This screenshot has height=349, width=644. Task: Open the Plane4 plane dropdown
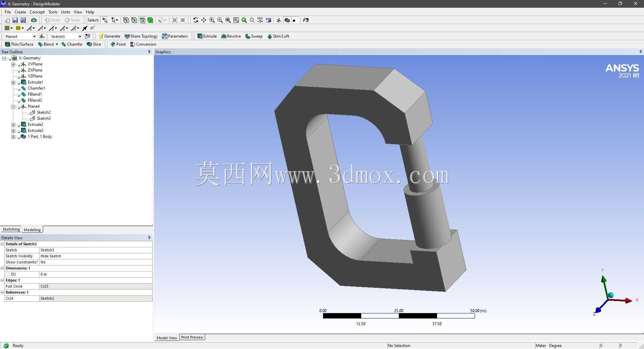point(34,36)
